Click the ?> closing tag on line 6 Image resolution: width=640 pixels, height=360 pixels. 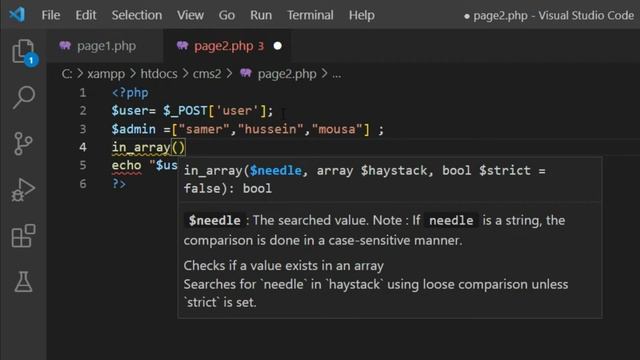click(x=119, y=184)
